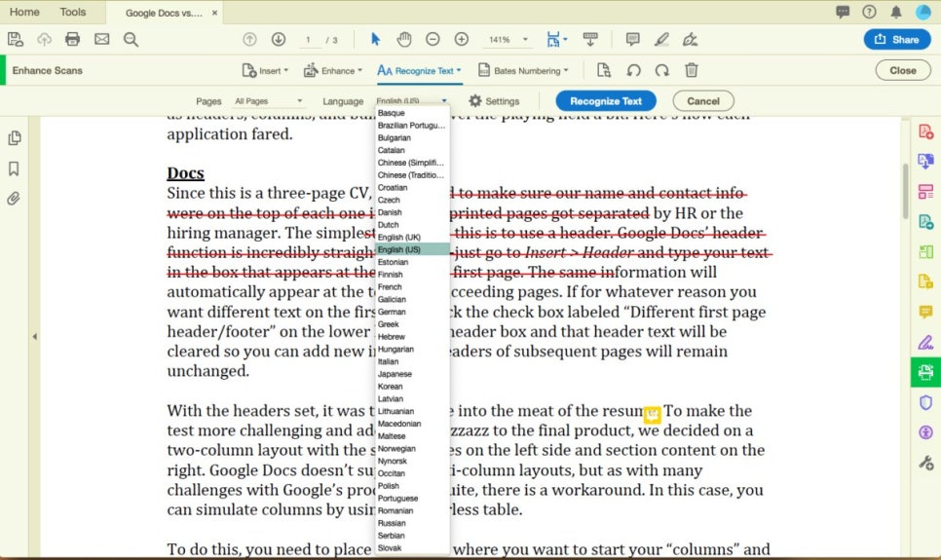The image size is (941, 560).
Task: Open the Comment sidebar tool icon
Action: (925, 312)
